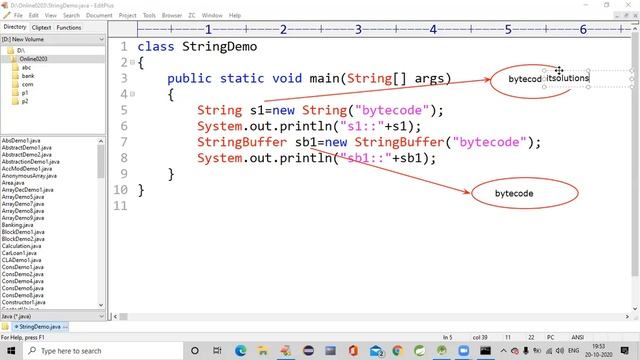Open AbsDemo1.java from the file list
The height and width of the screenshot is (360, 640).
click(x=21, y=140)
